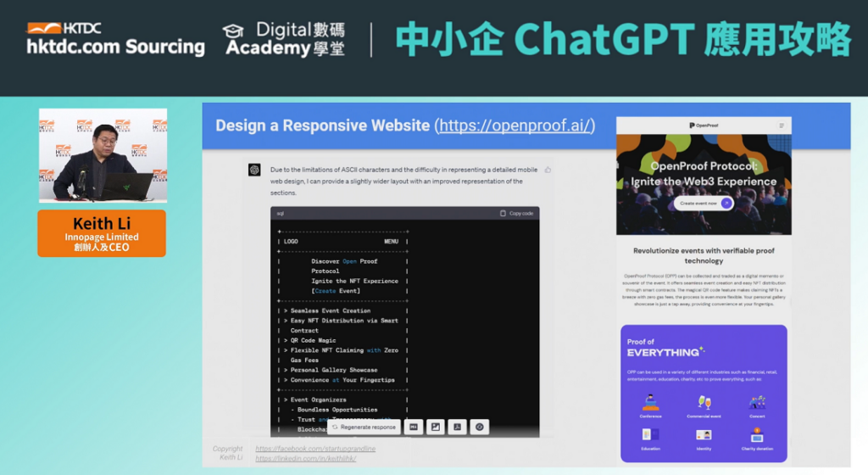Open the hamburger menu on OpenProof mobile page
The image size is (868, 475).
coord(782,126)
